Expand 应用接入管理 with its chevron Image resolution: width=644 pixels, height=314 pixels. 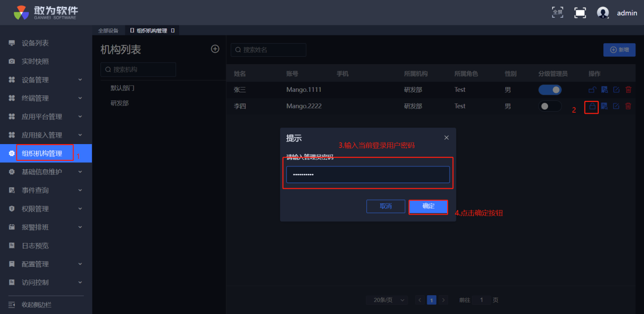[x=80, y=135]
